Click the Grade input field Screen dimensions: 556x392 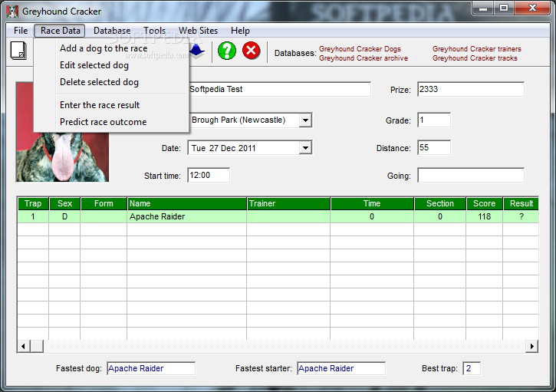click(x=434, y=120)
